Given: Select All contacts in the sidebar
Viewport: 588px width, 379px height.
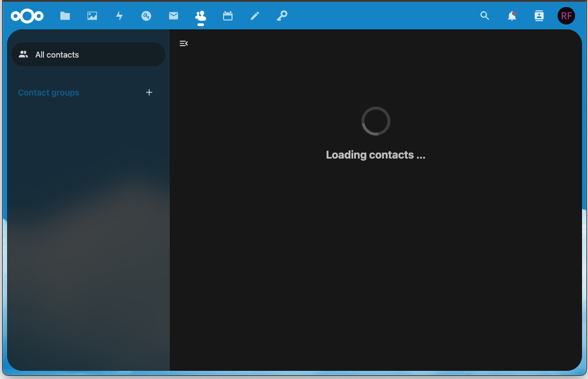Looking at the screenshot, I should 88,54.
